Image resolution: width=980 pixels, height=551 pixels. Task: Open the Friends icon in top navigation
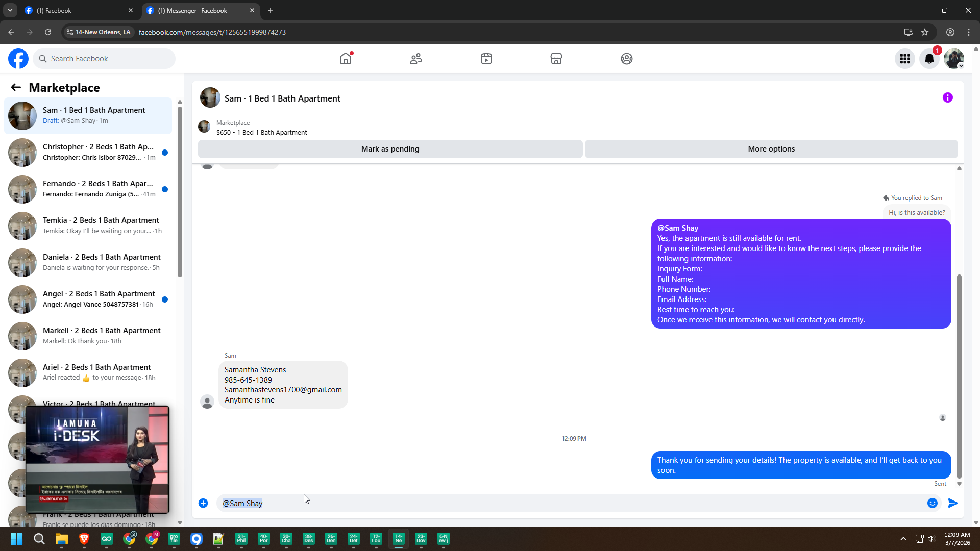pyautogui.click(x=416, y=59)
